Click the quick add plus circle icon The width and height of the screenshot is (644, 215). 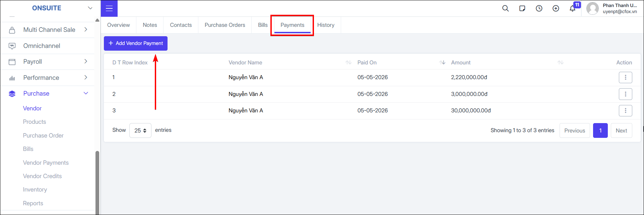[556, 8]
